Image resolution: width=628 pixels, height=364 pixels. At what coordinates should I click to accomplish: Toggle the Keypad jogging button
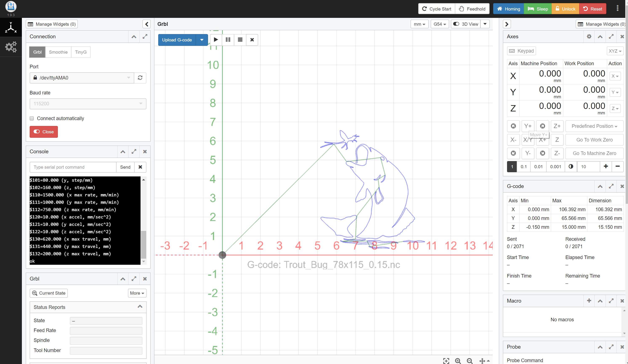(x=521, y=51)
